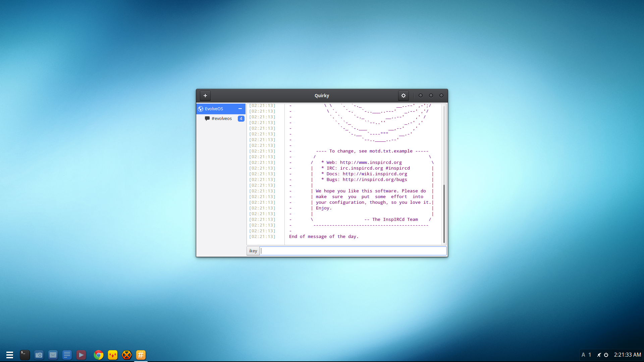
Task: Open the power menu tray icon
Action: 606,355
